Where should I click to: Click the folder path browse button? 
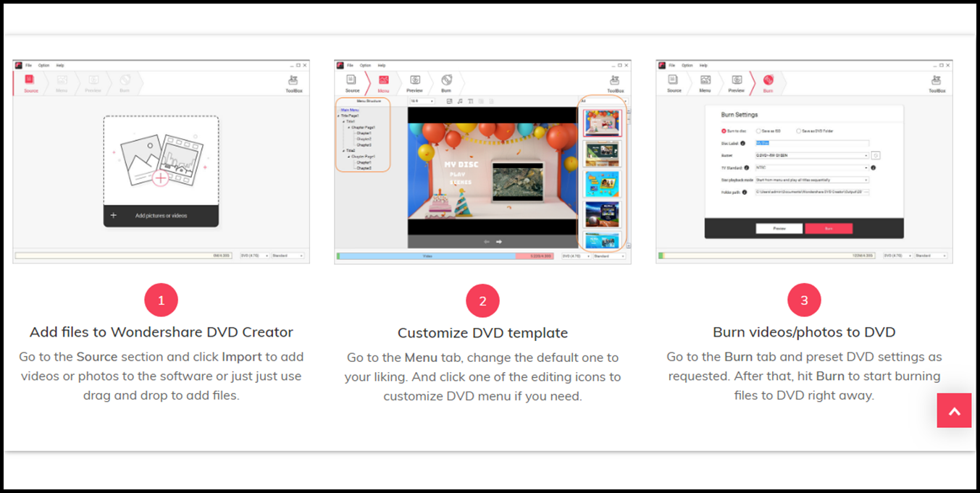click(866, 192)
